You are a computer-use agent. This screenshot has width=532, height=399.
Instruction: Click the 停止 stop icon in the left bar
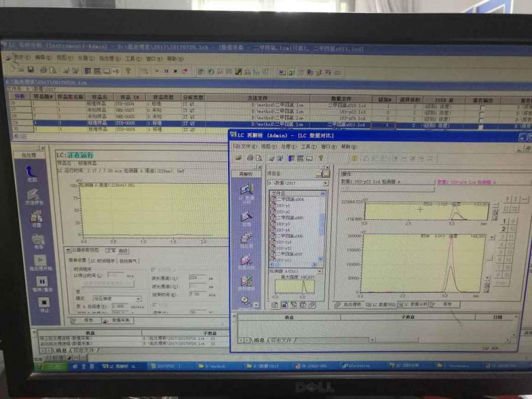pos(44,304)
